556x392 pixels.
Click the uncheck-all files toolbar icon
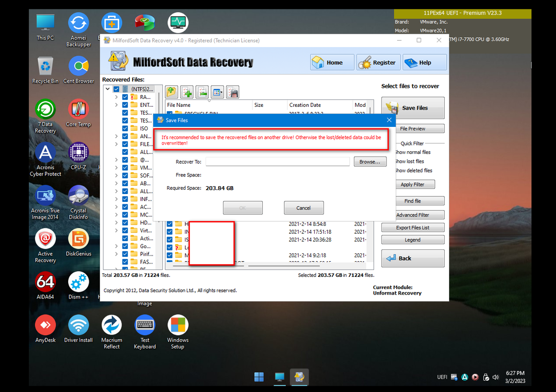(202, 92)
